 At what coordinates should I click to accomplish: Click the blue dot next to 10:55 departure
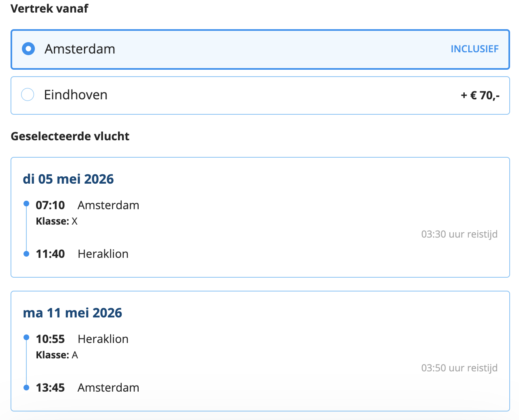pyautogui.click(x=26, y=337)
